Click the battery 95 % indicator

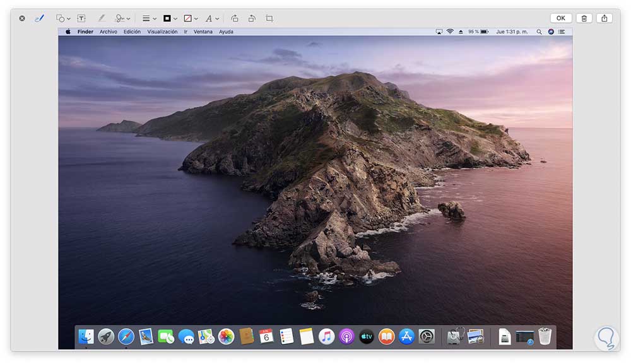coord(478,32)
